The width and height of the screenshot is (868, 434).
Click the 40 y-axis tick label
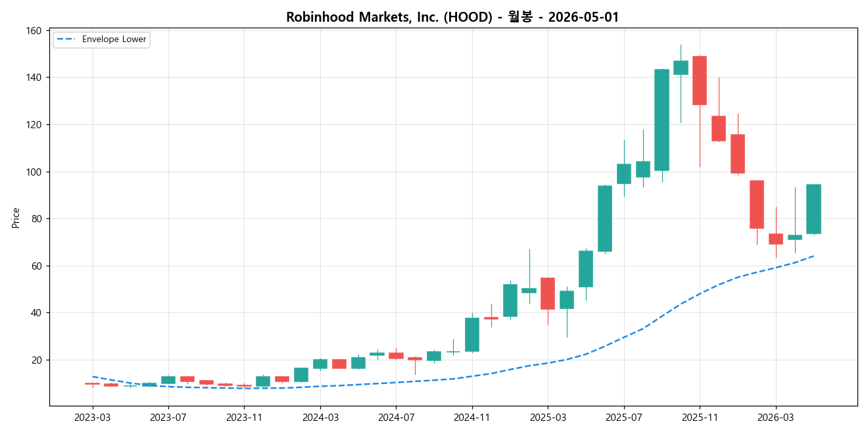pos(37,313)
